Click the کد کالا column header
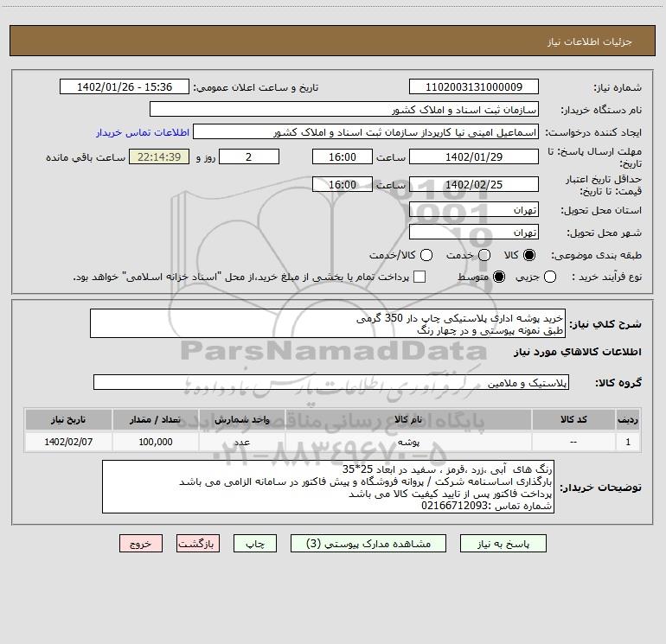 coord(573,419)
